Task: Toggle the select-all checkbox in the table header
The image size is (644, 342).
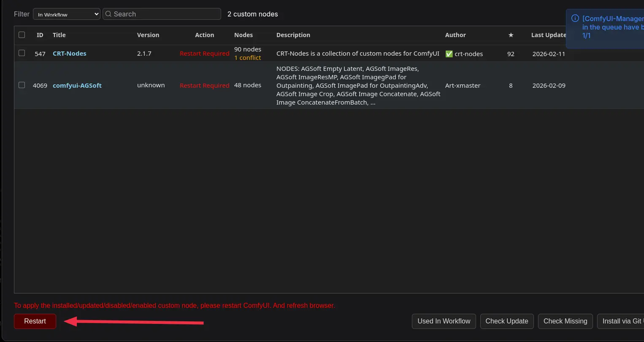Action: [x=22, y=35]
